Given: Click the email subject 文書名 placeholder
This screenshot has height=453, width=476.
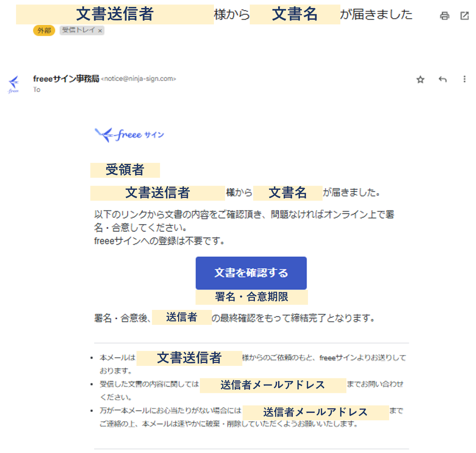Looking at the screenshot, I should 295,14.
